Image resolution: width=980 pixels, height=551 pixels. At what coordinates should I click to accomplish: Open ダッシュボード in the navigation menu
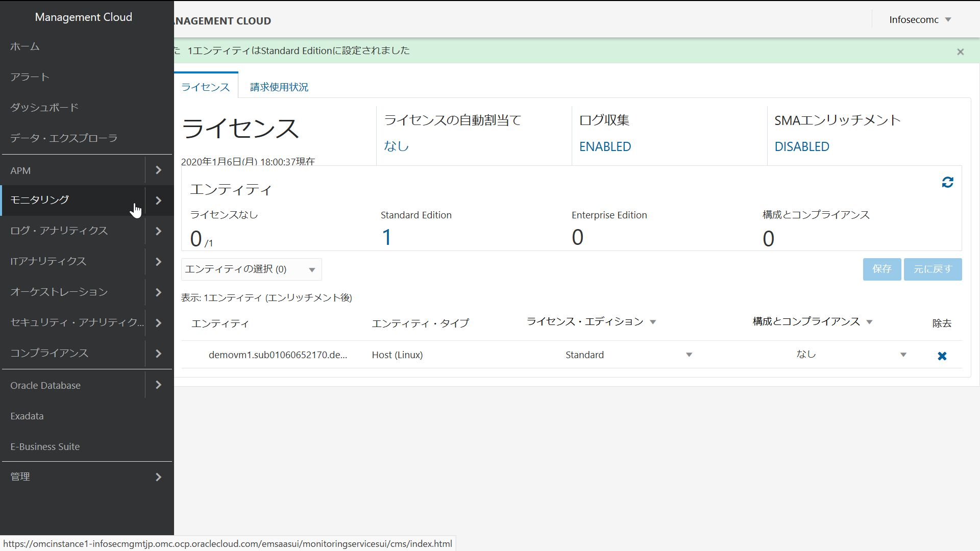[44, 108]
